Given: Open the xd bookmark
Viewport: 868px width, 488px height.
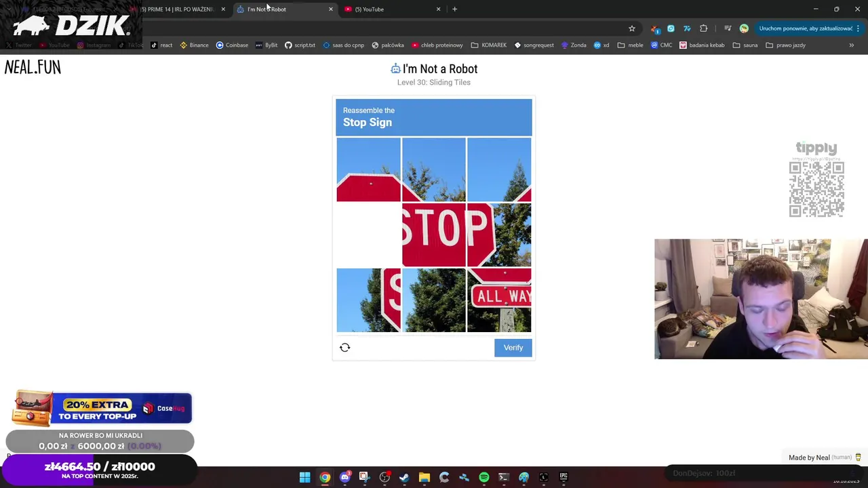Looking at the screenshot, I should tap(601, 45).
